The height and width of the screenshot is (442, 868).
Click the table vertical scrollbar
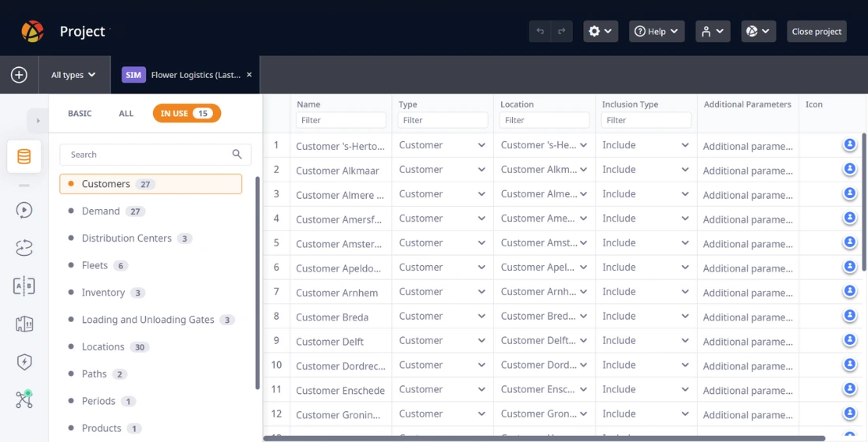864,202
